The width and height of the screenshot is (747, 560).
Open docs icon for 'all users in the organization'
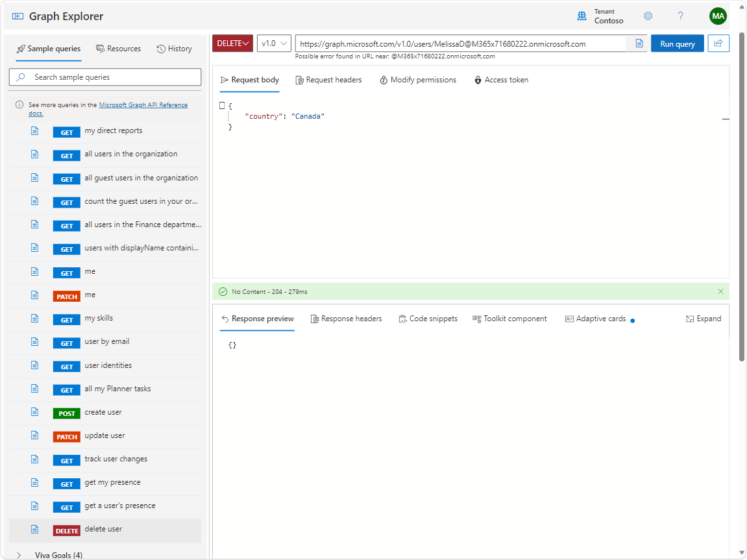(35, 154)
